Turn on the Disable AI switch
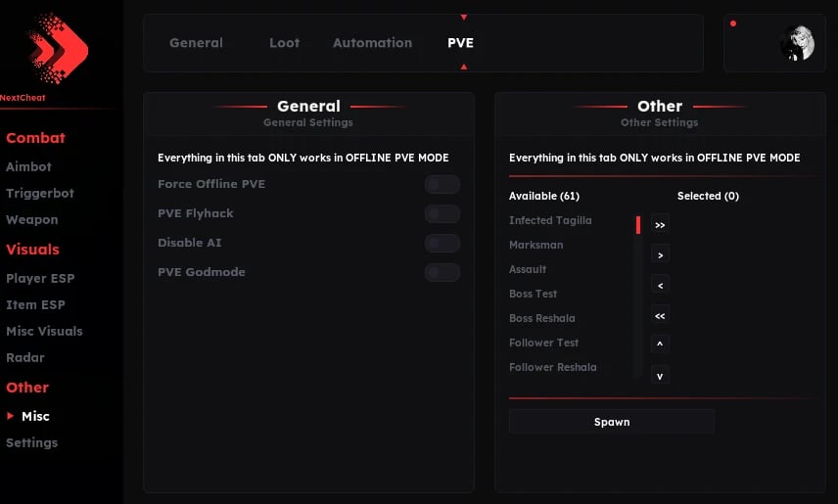 [442, 244]
